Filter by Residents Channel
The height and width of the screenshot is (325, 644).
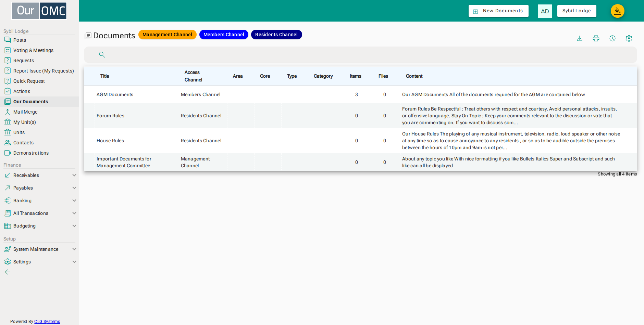(x=276, y=35)
